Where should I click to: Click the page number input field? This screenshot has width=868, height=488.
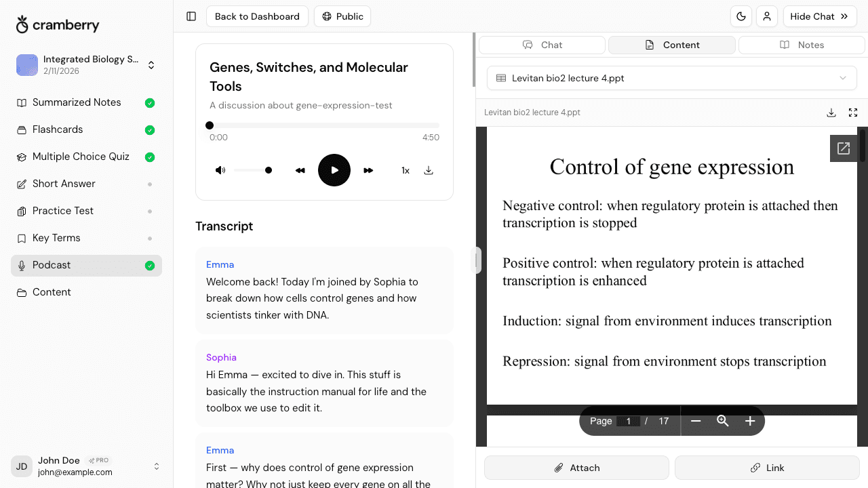pyautogui.click(x=629, y=421)
